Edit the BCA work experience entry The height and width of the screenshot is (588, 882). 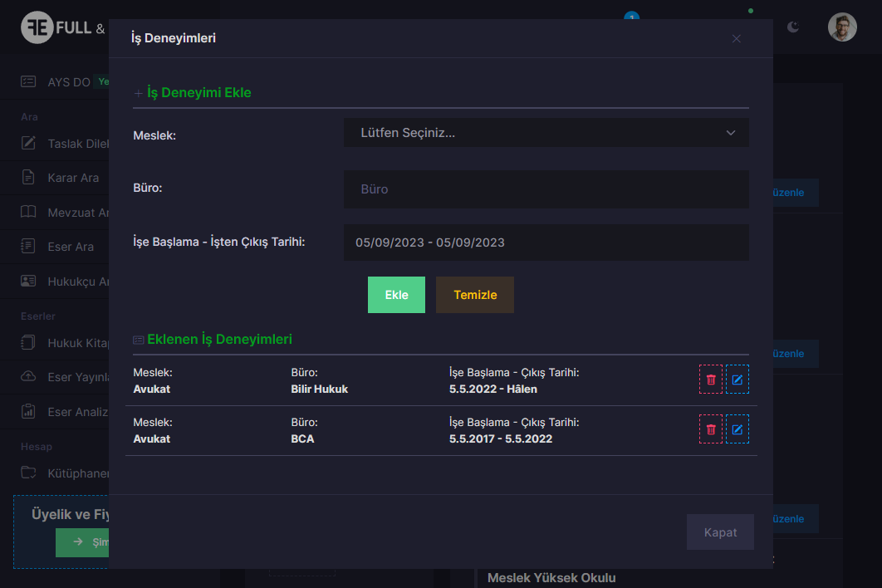click(x=737, y=429)
